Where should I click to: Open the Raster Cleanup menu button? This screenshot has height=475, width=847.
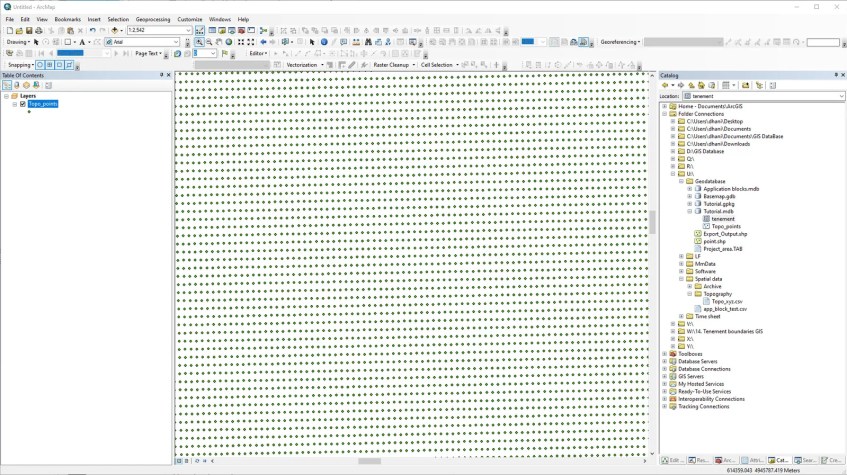point(394,65)
